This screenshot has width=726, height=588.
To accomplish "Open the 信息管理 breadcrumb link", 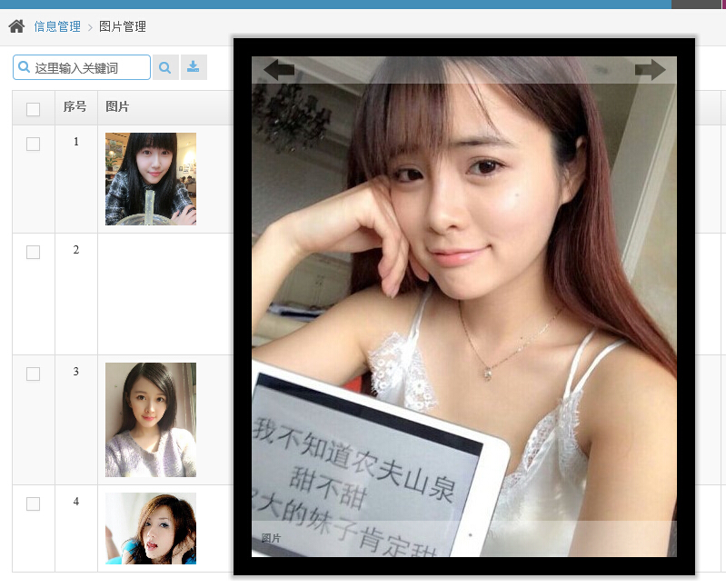I will [x=57, y=26].
